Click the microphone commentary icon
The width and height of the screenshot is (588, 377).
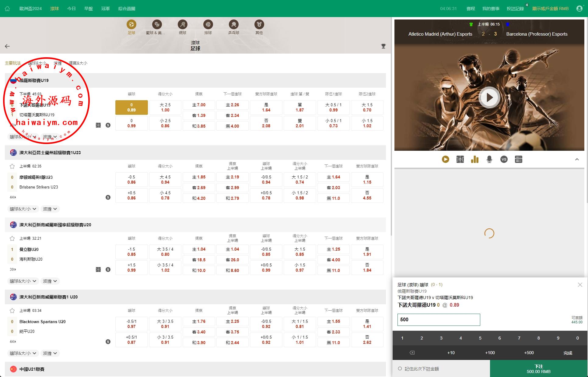click(489, 159)
